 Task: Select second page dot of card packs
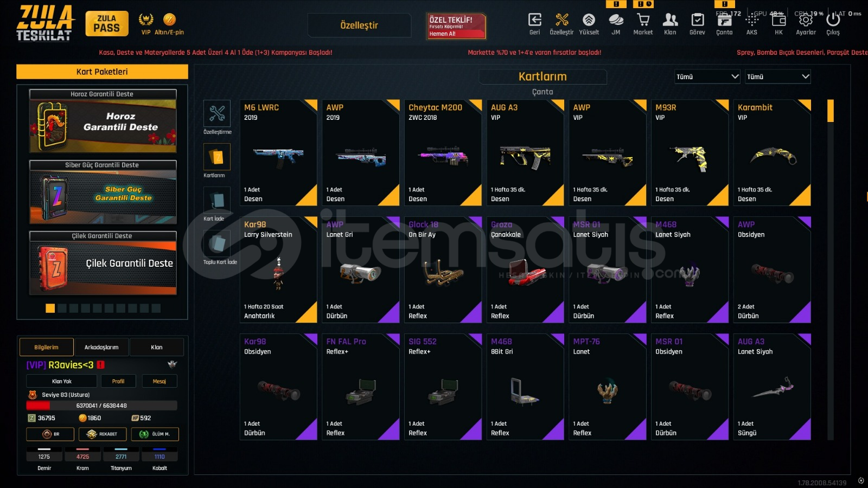pyautogui.click(x=62, y=308)
